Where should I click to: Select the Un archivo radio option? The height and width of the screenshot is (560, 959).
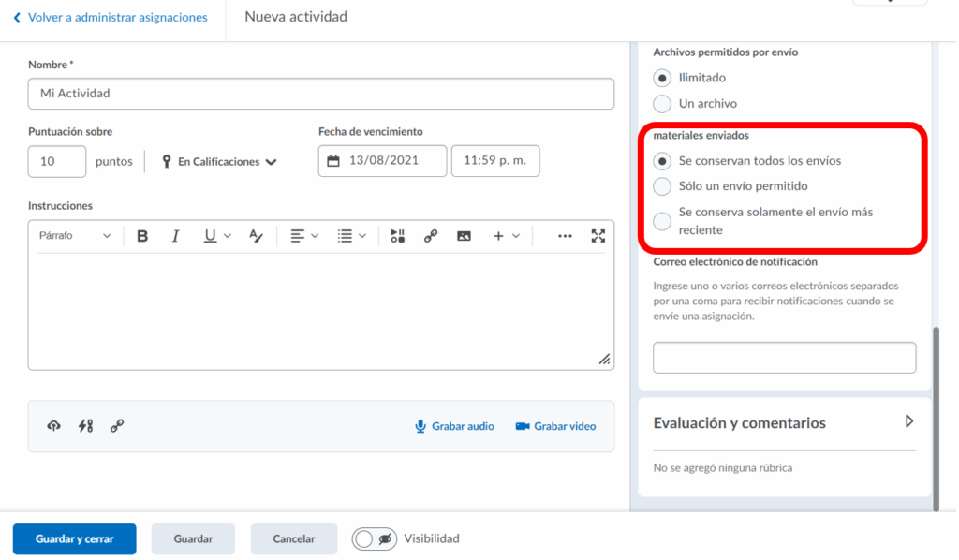click(x=662, y=104)
